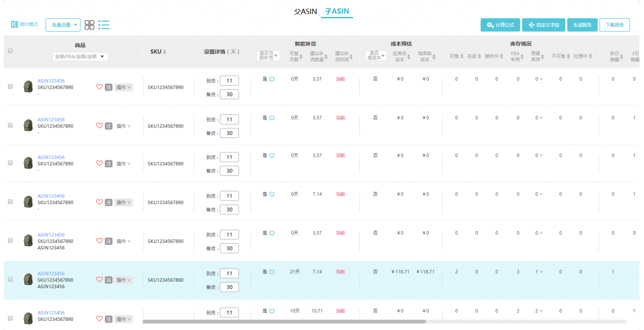The image size is (644, 330).
Task: Click ¥118.71 在库总成本 cell value
Action: [400, 272]
